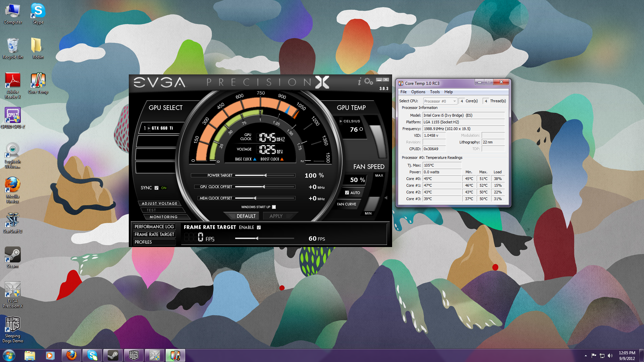Open Core Temp Help menu
Viewport: 644px width, 362px height.
pyautogui.click(x=448, y=92)
